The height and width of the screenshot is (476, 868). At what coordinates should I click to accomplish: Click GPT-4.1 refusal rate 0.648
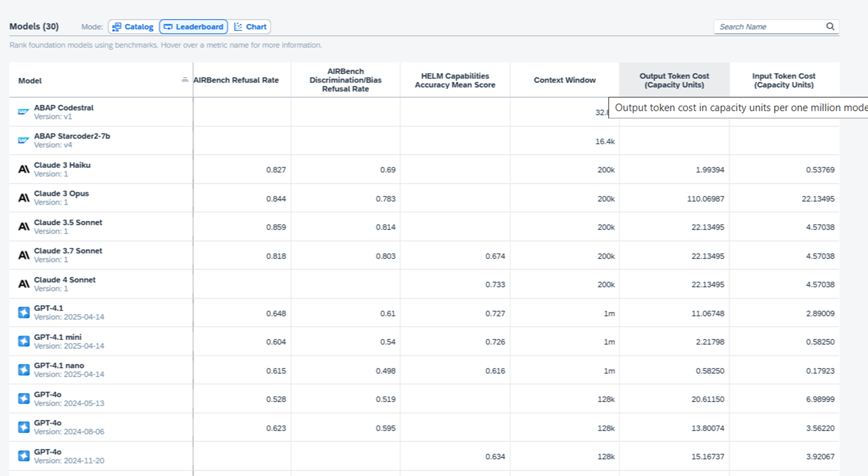point(276,314)
